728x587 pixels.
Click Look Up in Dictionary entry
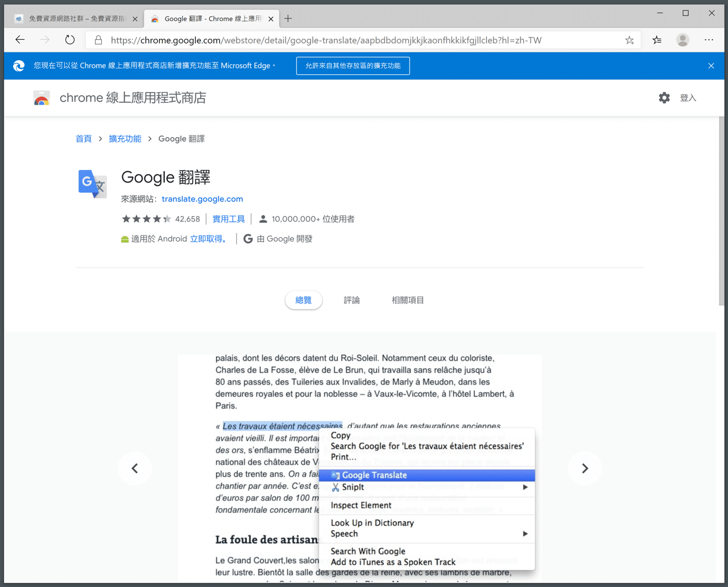[x=373, y=523]
